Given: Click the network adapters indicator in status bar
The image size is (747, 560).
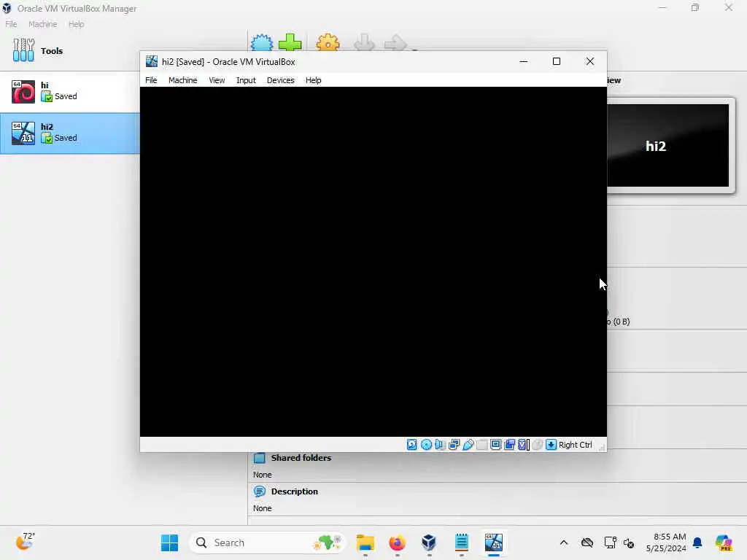Looking at the screenshot, I should [x=454, y=444].
